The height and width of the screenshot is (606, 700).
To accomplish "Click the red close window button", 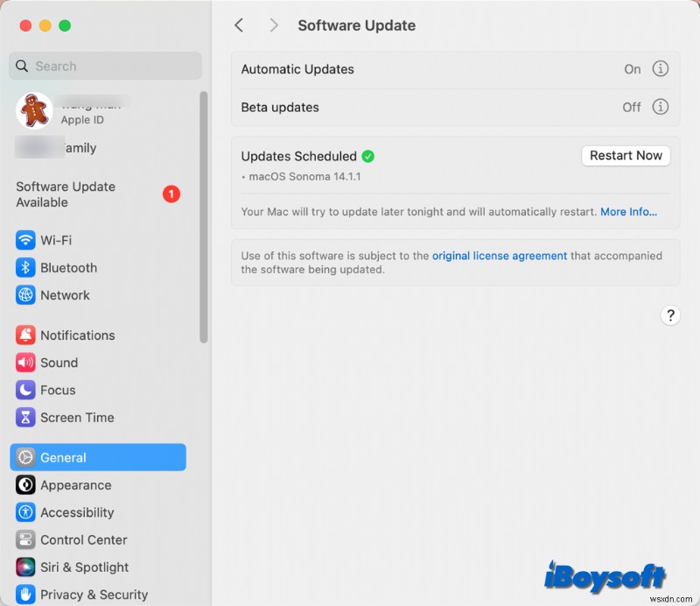I will tap(25, 25).
